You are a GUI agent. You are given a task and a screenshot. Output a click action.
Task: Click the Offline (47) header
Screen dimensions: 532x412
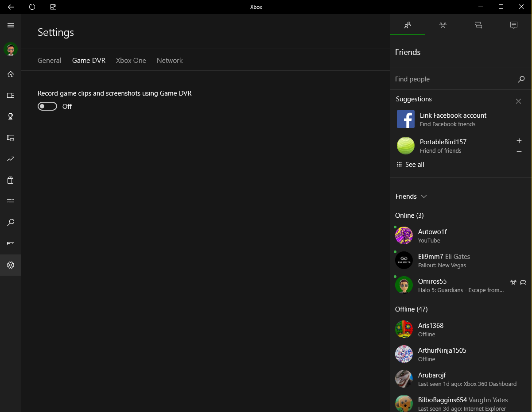411,309
